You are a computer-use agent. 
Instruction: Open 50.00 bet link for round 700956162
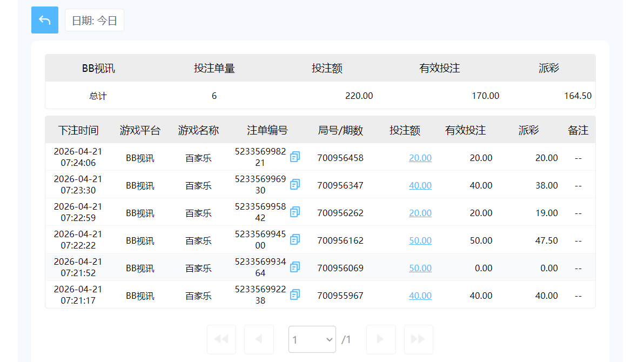420,240
